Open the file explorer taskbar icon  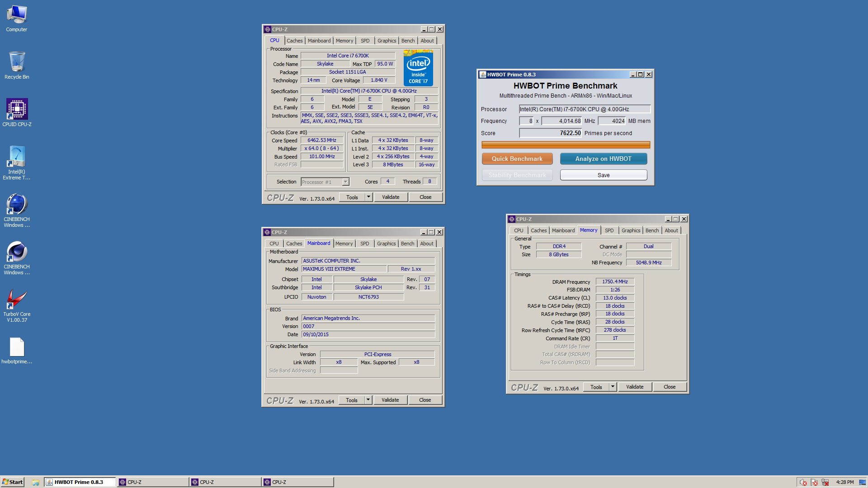[35, 482]
